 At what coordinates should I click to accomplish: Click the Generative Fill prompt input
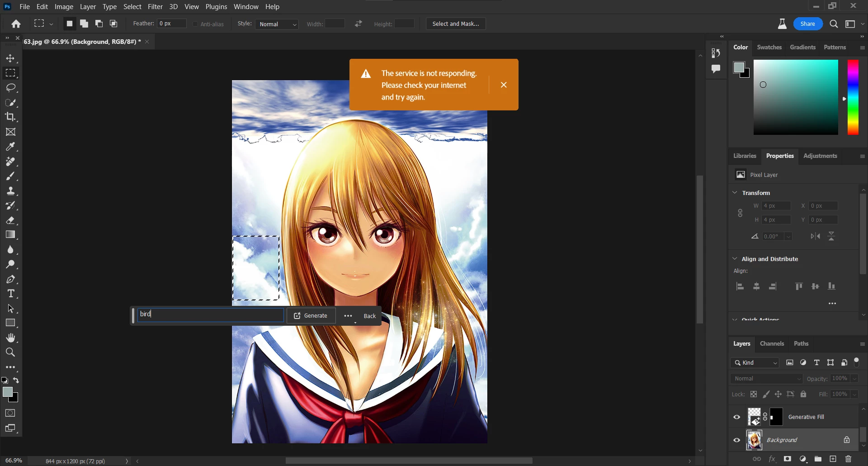(x=210, y=315)
